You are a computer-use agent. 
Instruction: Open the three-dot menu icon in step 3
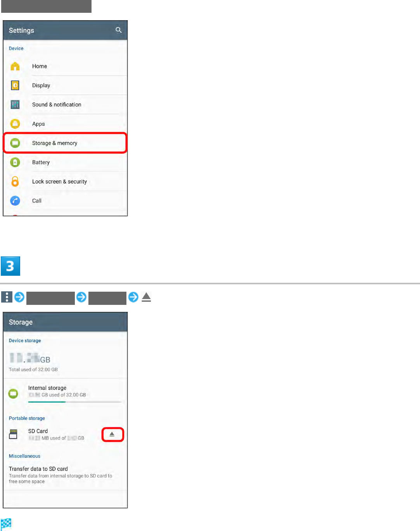click(x=7, y=297)
